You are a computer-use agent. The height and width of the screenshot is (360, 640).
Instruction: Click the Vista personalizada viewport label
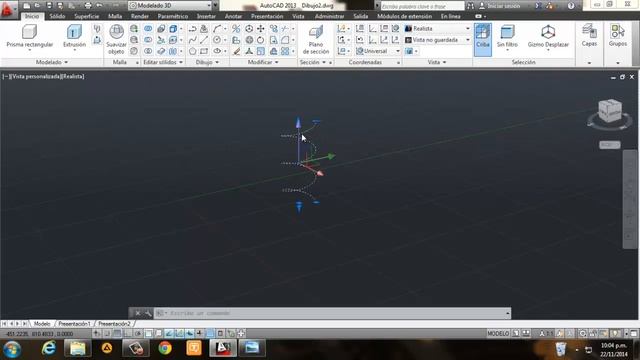click(x=36, y=76)
